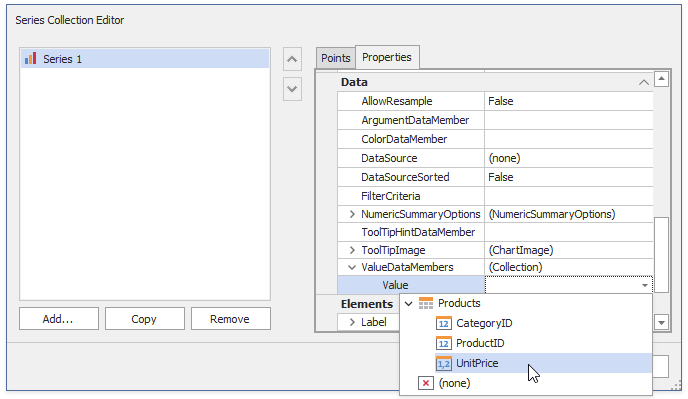
Task: Click the CategoryID integer field icon
Action: click(x=444, y=324)
